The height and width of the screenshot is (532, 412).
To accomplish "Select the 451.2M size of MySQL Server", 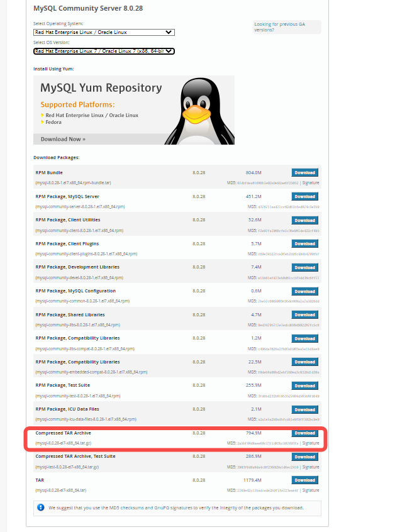I will click(x=253, y=196).
